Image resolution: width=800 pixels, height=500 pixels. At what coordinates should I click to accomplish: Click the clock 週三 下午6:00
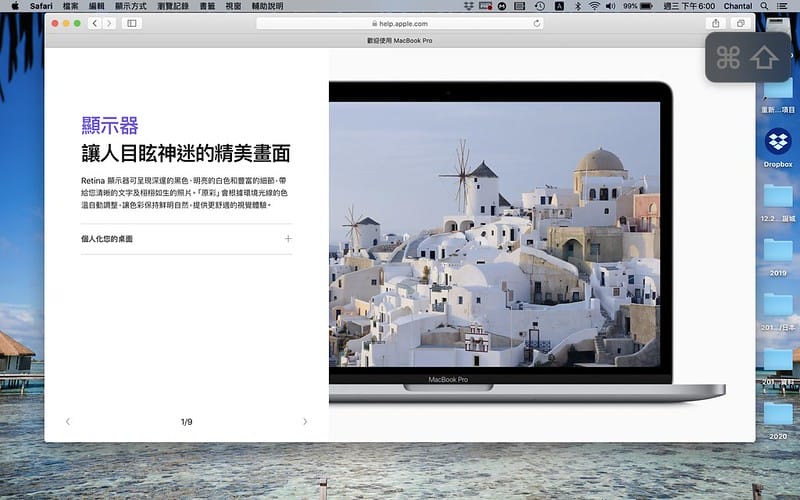(x=689, y=6)
